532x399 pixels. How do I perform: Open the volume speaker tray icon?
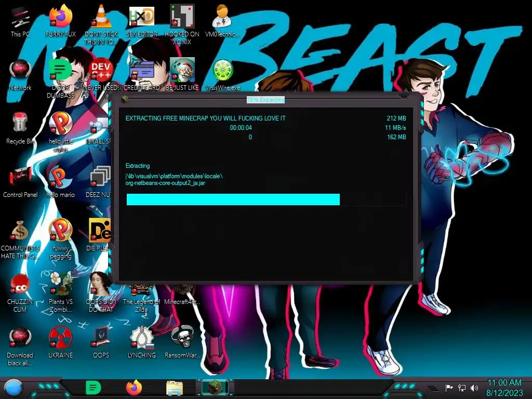click(474, 388)
